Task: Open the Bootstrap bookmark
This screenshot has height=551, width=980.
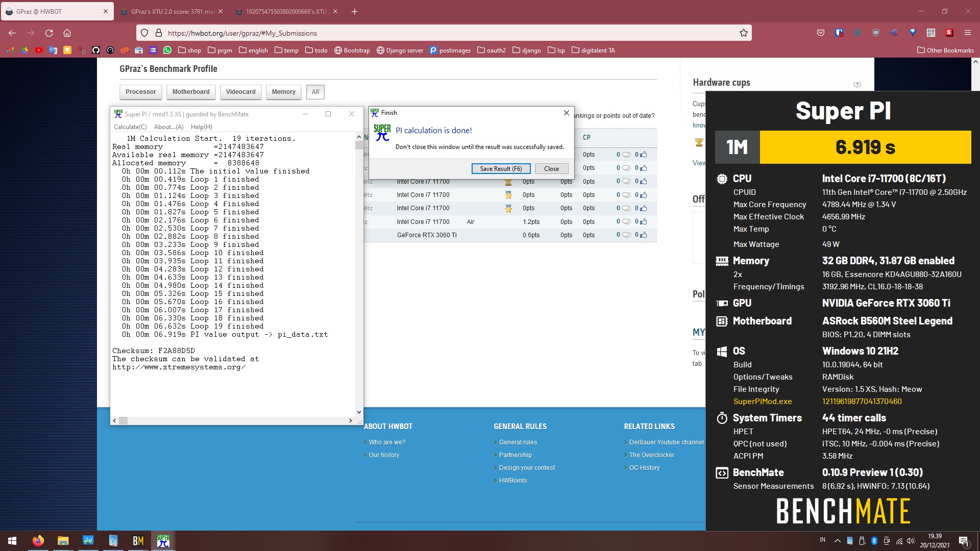Action: coord(352,50)
